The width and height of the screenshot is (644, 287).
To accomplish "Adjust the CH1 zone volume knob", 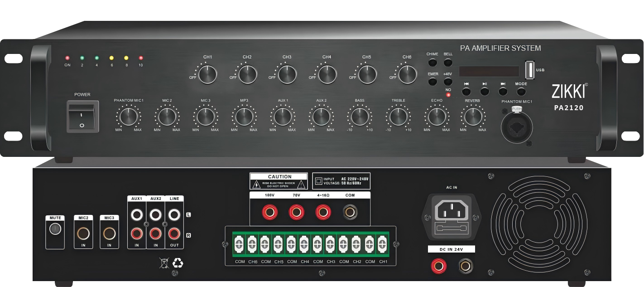I will click(208, 74).
